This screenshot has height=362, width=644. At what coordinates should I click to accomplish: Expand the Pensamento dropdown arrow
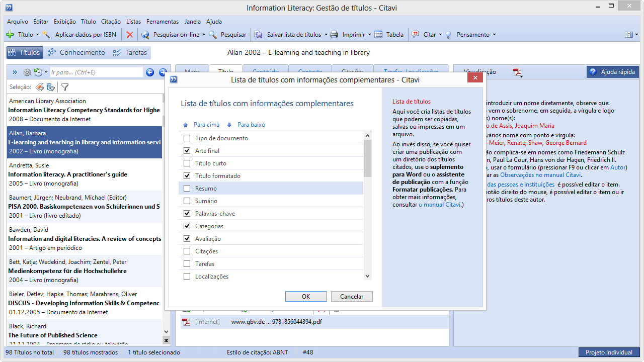494,35
